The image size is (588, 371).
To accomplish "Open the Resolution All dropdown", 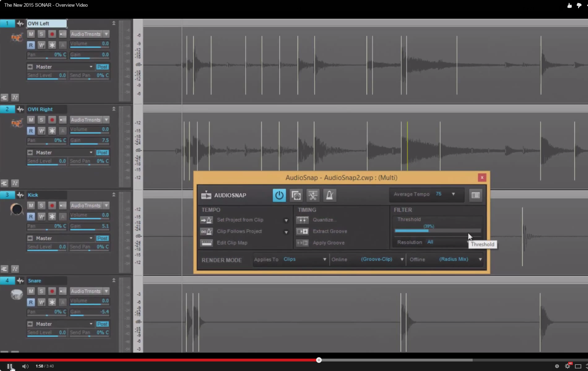I will click(x=430, y=242).
